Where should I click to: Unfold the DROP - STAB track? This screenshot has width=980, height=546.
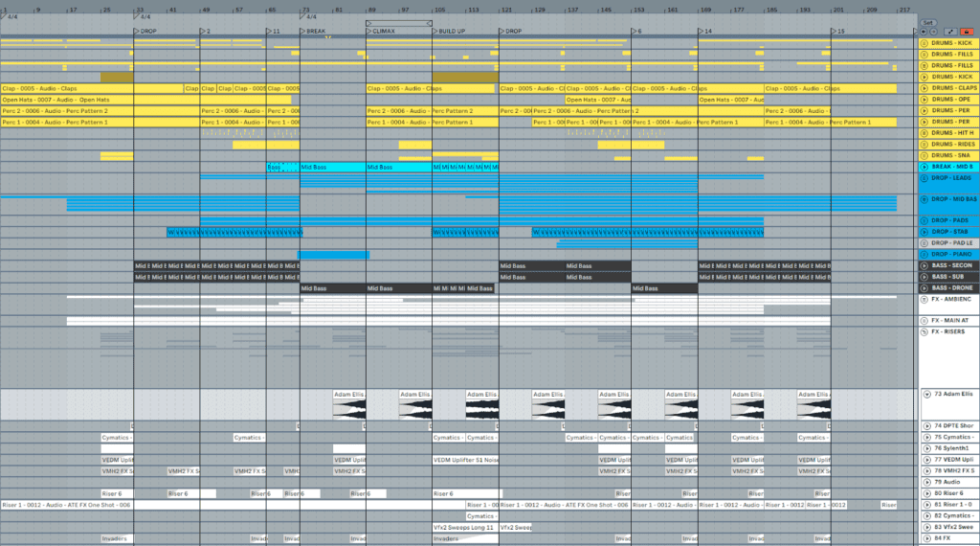(x=924, y=232)
